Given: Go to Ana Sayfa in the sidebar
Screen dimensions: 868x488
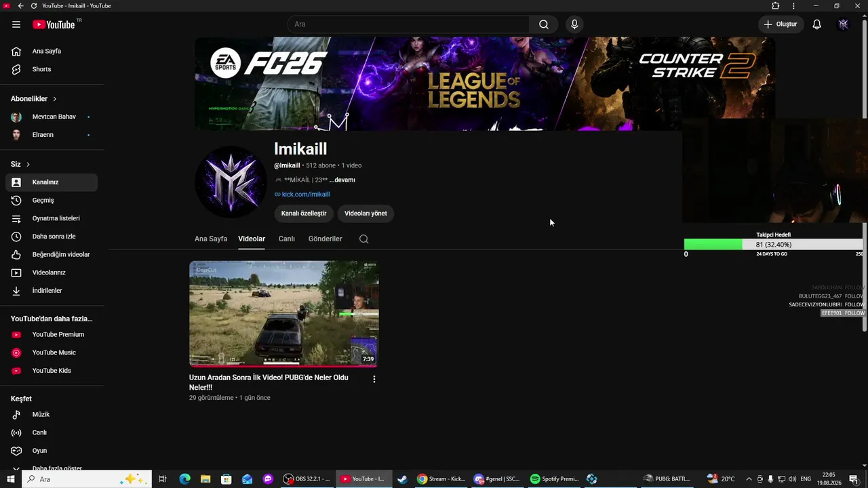Looking at the screenshot, I should 52,52.
